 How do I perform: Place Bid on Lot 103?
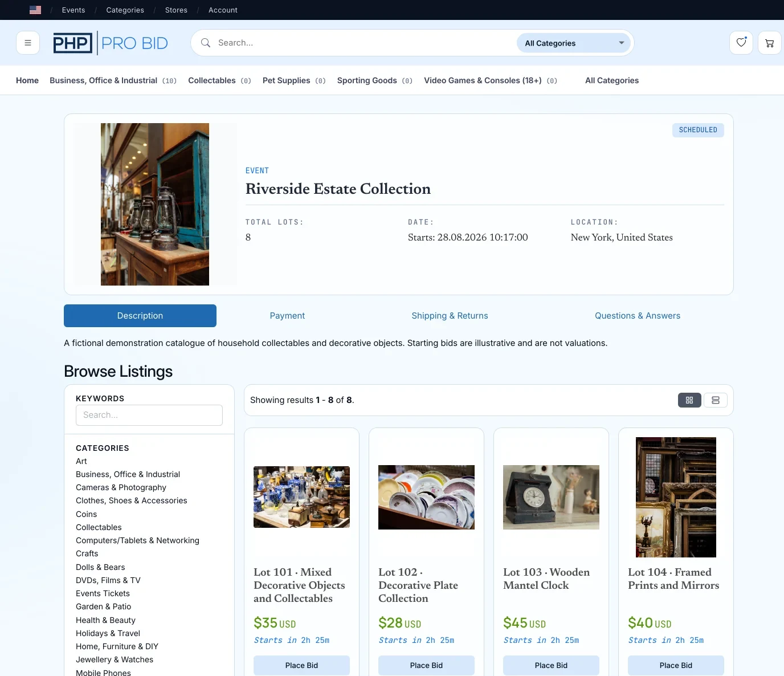tap(551, 665)
